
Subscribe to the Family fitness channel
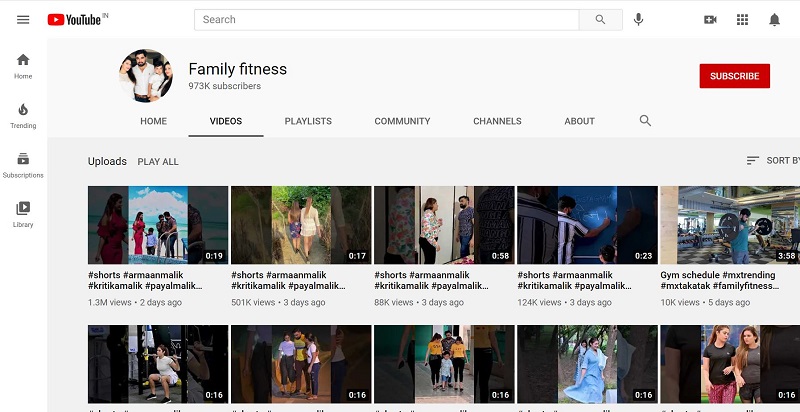point(735,76)
